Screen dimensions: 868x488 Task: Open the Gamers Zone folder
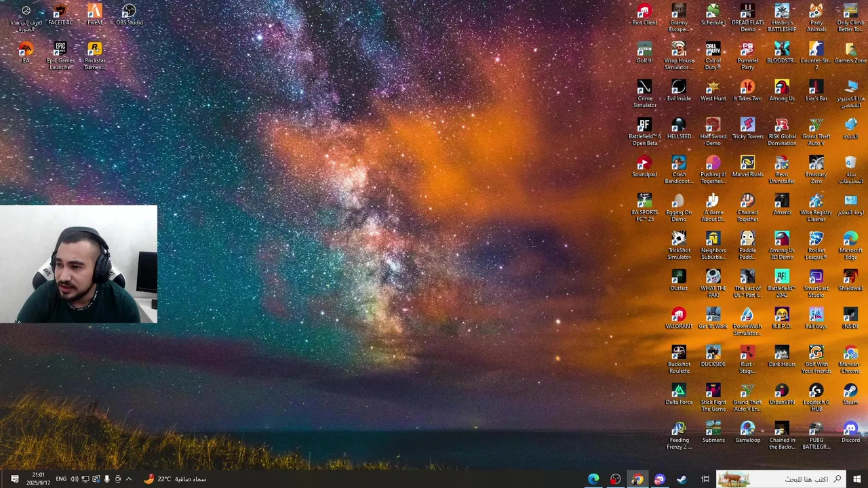point(850,53)
